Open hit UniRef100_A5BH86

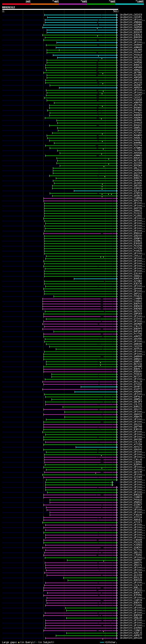coord(131,22)
